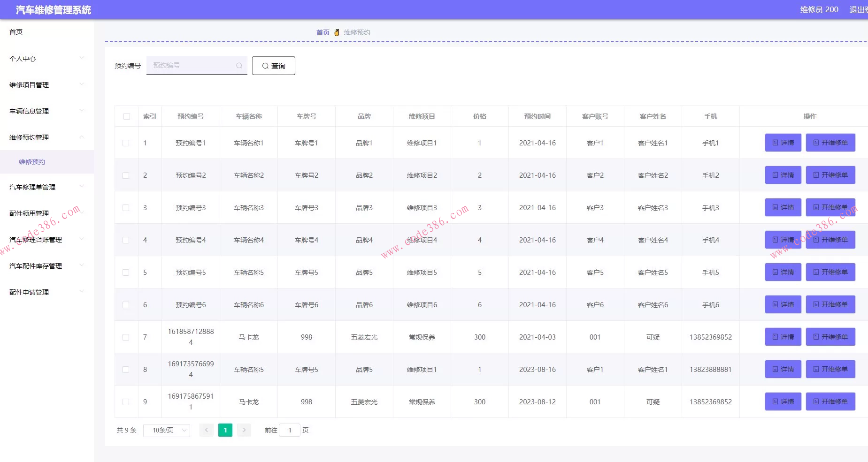Image resolution: width=868 pixels, height=462 pixels.
Task: Toggle the select-all header checkbox
Action: point(127,116)
